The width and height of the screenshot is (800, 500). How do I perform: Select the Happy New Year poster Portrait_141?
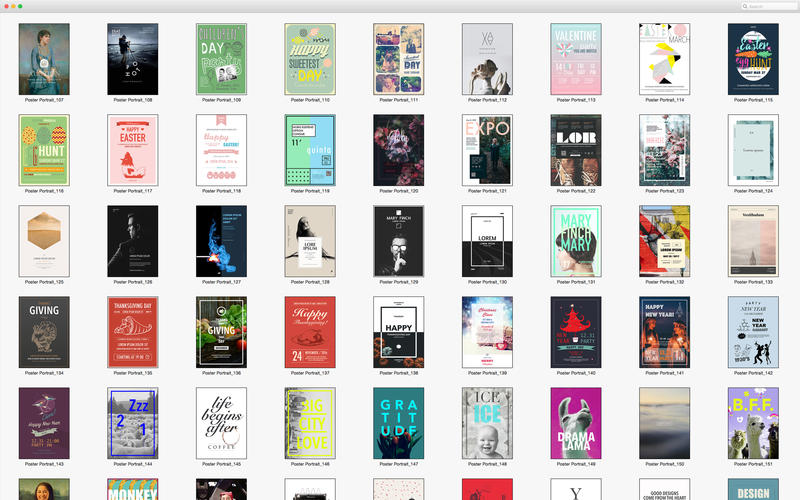point(664,332)
